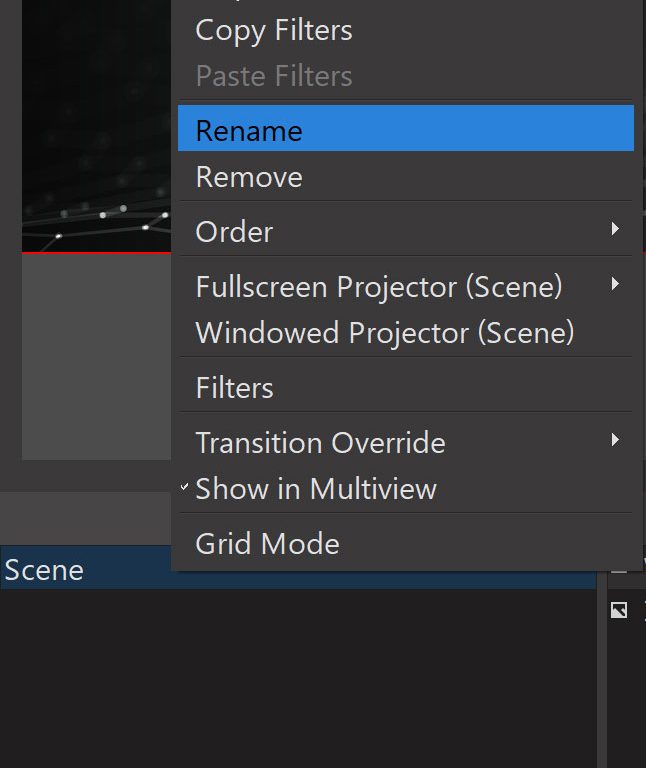This screenshot has width=646, height=768.
Task: Toggle Show in Multiview option
Action: [x=316, y=489]
